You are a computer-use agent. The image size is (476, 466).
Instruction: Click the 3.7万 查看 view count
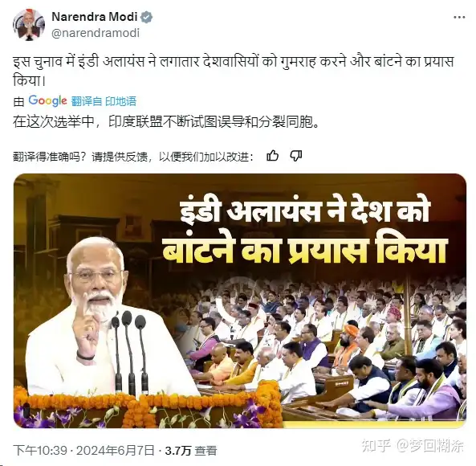coord(191,451)
